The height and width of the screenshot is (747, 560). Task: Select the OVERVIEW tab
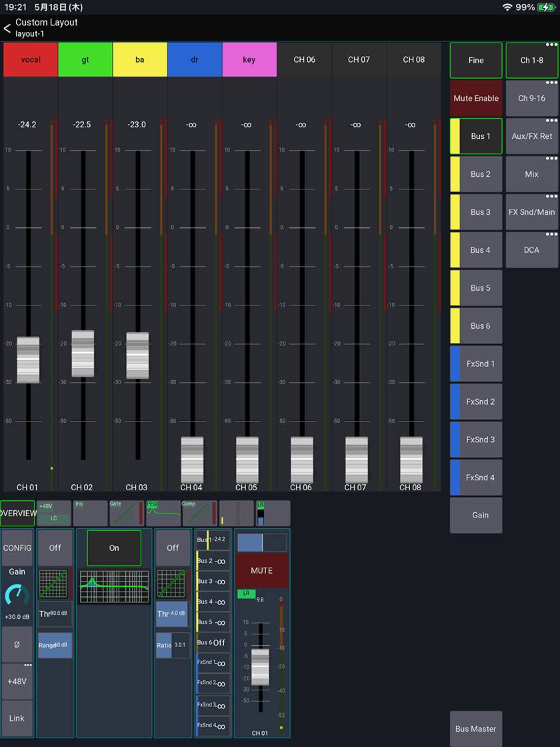tap(17, 513)
